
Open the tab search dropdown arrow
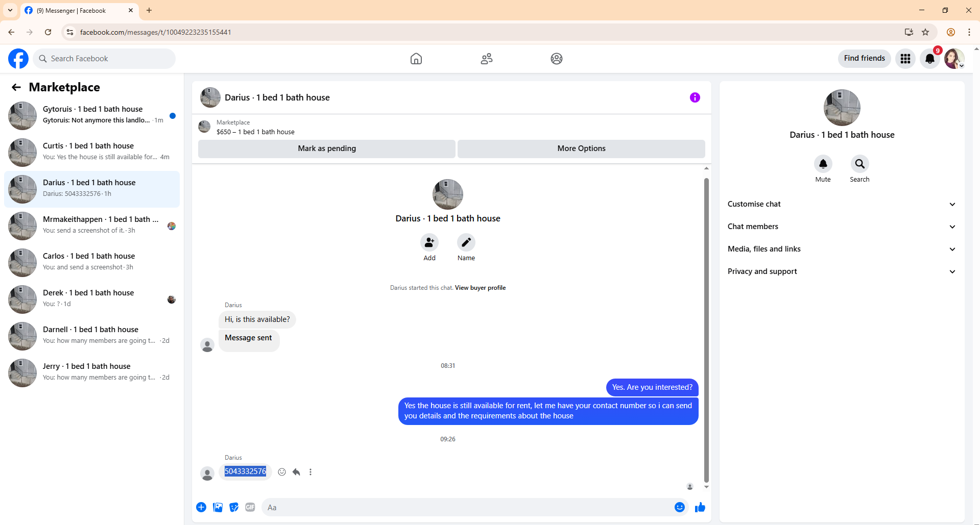(10, 10)
